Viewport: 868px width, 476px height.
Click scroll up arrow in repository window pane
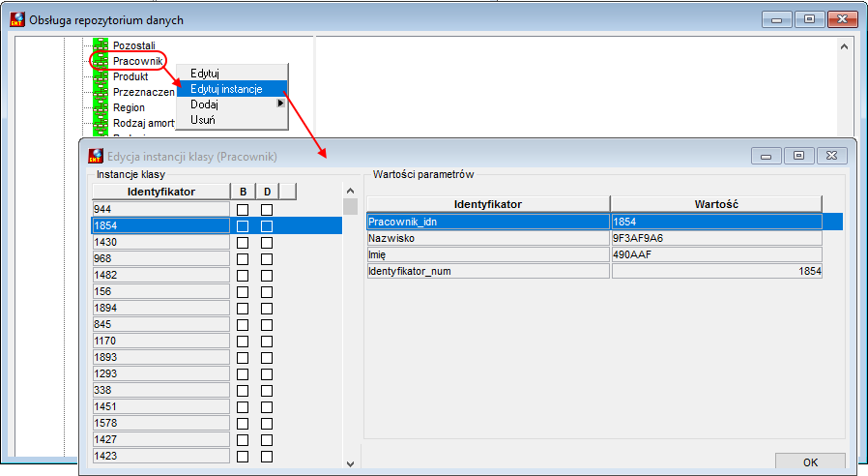pos(844,47)
